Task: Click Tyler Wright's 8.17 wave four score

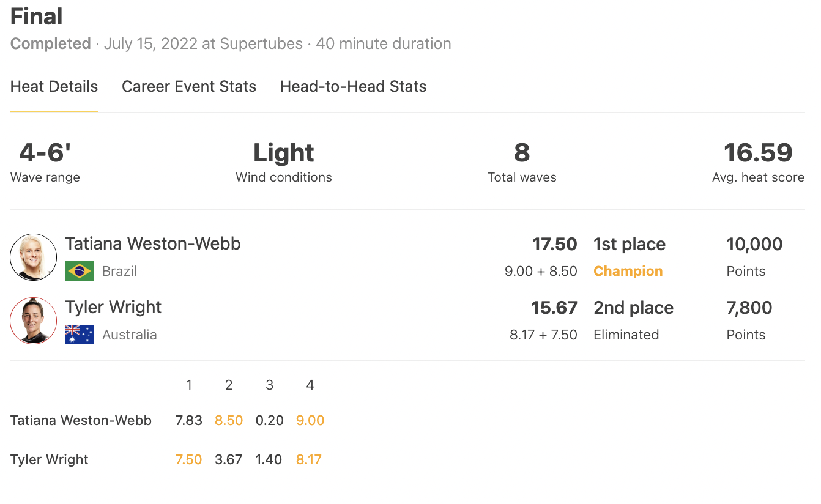Action: click(309, 459)
